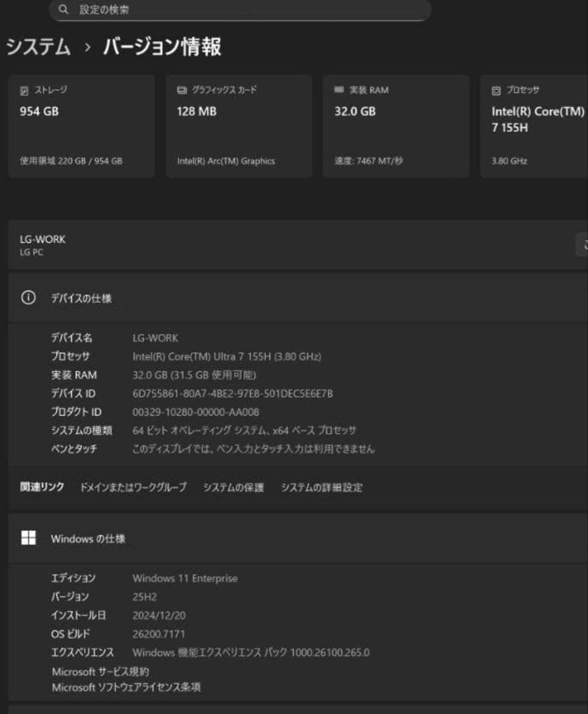Viewport: 588px width, 714px height.
Task: Open システムの保護 link
Action: (x=233, y=487)
